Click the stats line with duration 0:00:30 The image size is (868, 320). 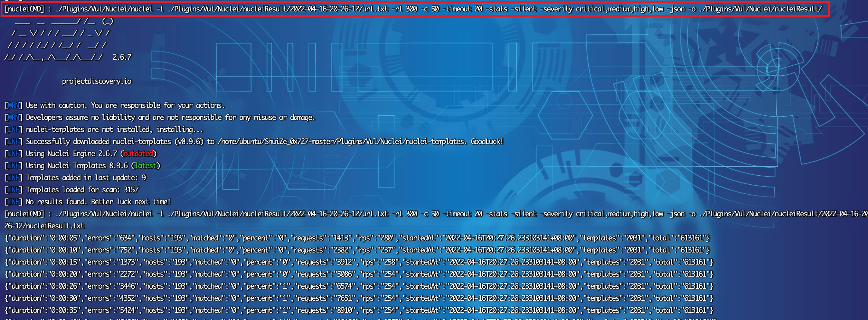(359, 298)
